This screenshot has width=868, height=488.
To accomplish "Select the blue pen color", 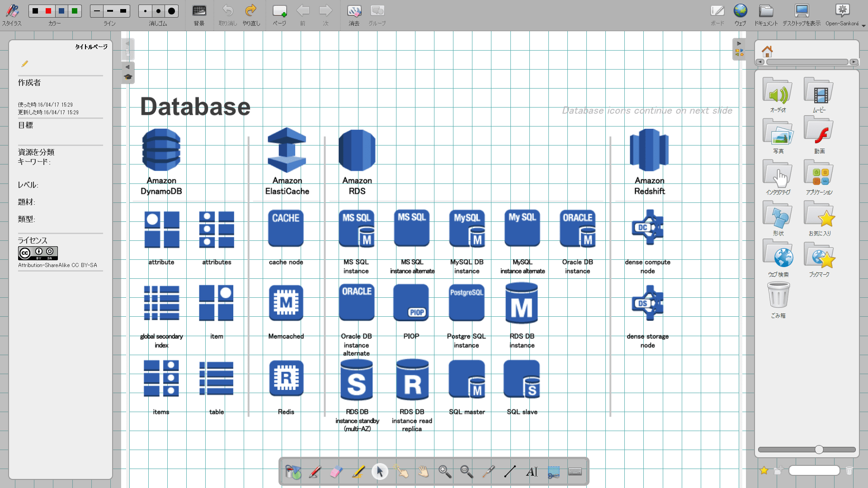I will click(x=61, y=11).
